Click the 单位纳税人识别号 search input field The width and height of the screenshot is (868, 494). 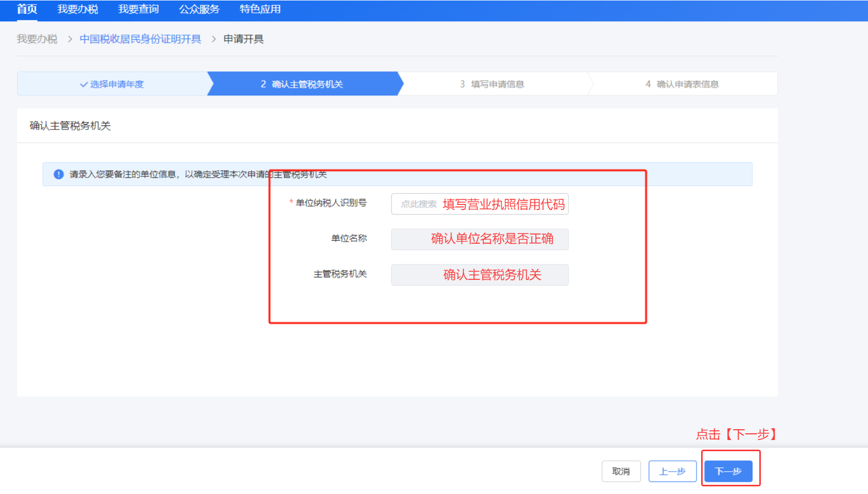[479, 204]
